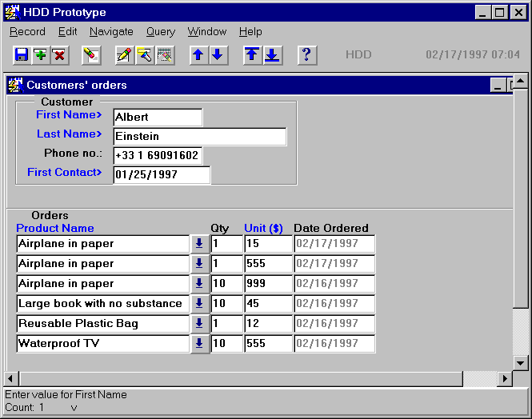Viewport: 532px width, 419px height.
Task: Jump to last record icon
Action: click(x=272, y=55)
